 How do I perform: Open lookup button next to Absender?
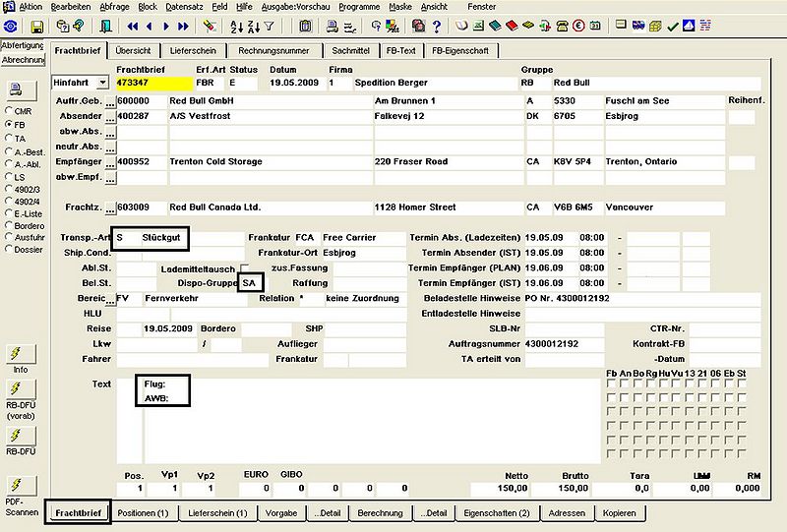click(x=110, y=117)
